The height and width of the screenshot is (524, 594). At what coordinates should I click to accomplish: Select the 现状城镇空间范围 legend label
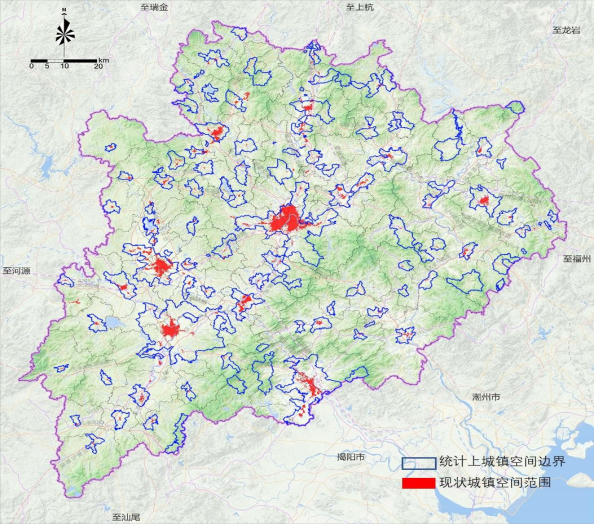[495, 483]
